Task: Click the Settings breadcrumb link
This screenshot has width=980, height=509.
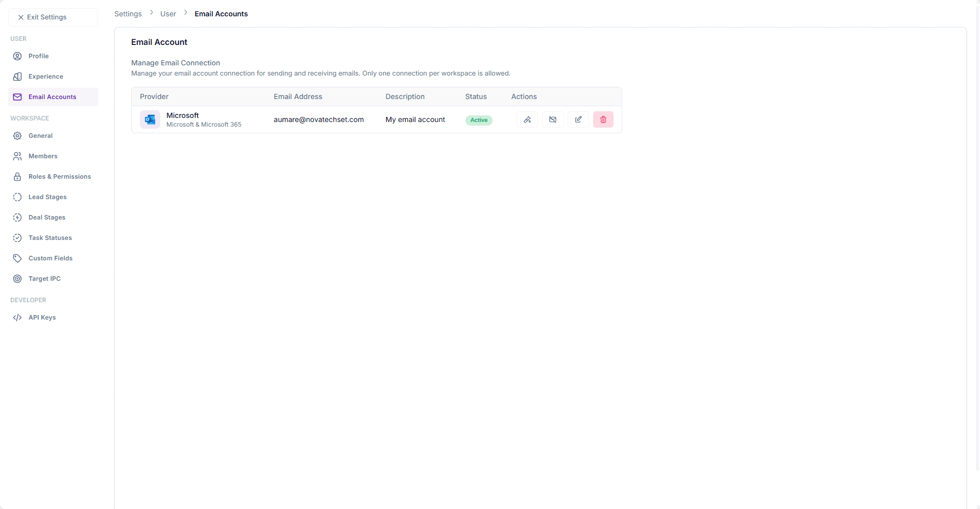Action: (x=128, y=14)
